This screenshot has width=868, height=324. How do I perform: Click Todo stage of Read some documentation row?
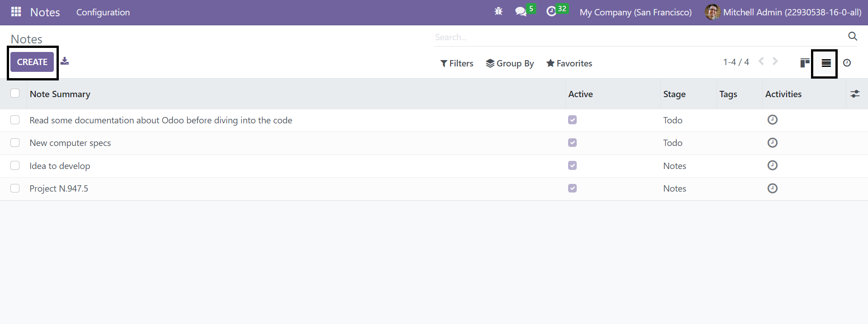(x=673, y=120)
